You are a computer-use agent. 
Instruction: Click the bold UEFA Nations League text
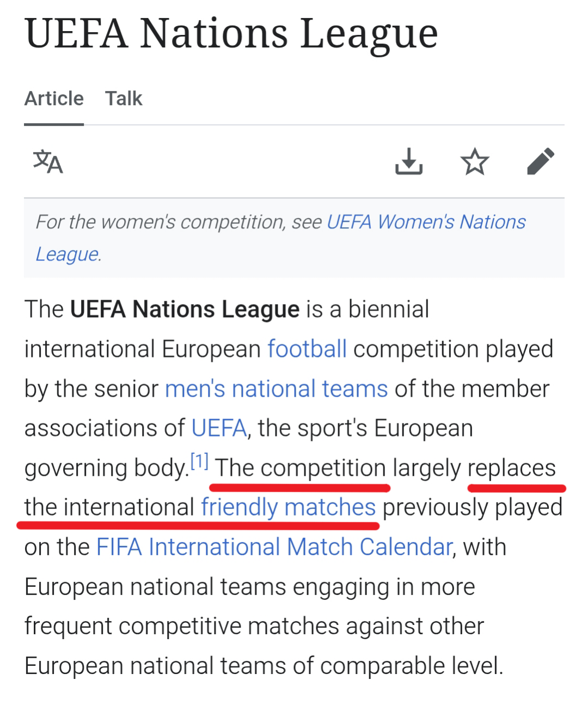click(x=185, y=310)
